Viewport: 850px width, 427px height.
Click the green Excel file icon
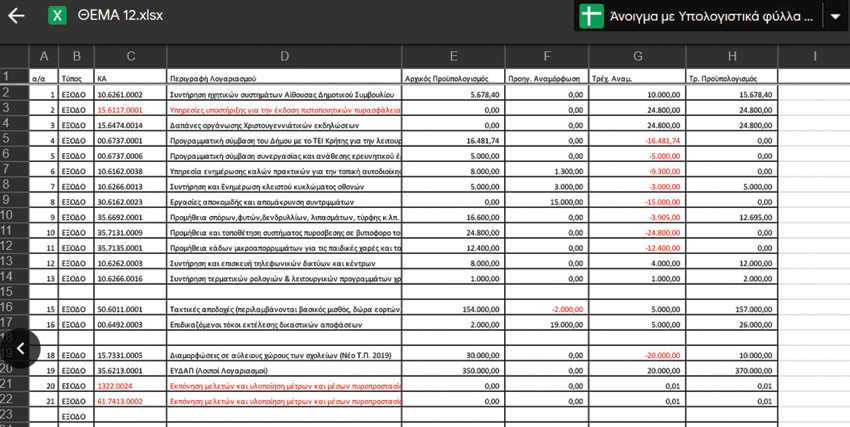click(58, 17)
